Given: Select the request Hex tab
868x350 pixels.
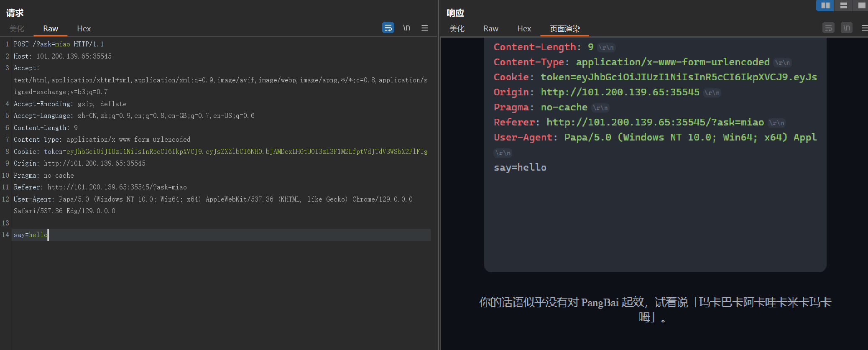Looking at the screenshot, I should pyautogui.click(x=84, y=28).
